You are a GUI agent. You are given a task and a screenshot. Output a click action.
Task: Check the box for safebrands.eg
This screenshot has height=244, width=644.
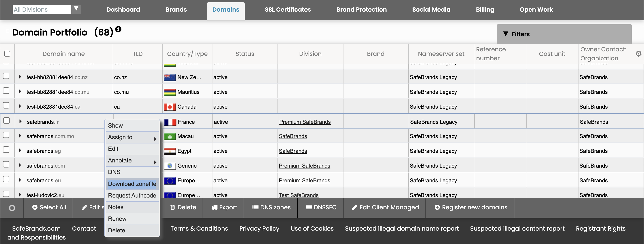pos(6,150)
